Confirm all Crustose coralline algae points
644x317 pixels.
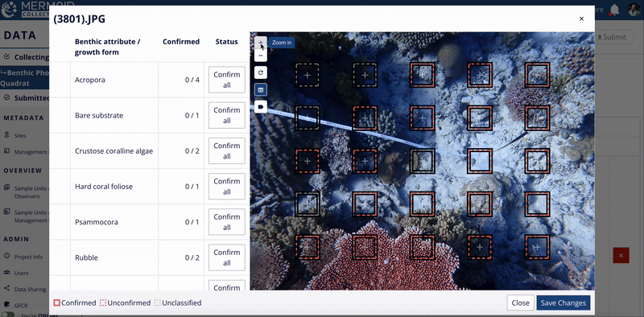pyautogui.click(x=227, y=150)
